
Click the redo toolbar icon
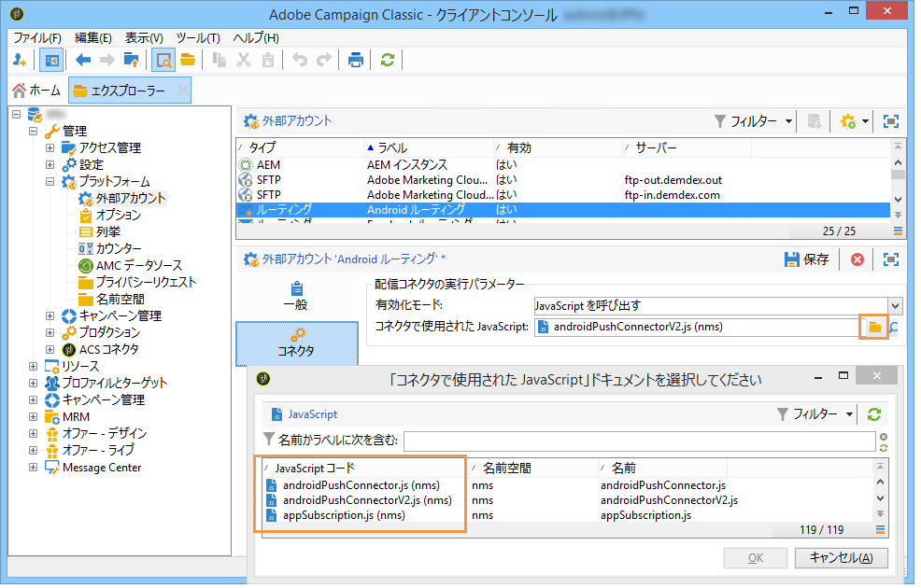(323, 60)
